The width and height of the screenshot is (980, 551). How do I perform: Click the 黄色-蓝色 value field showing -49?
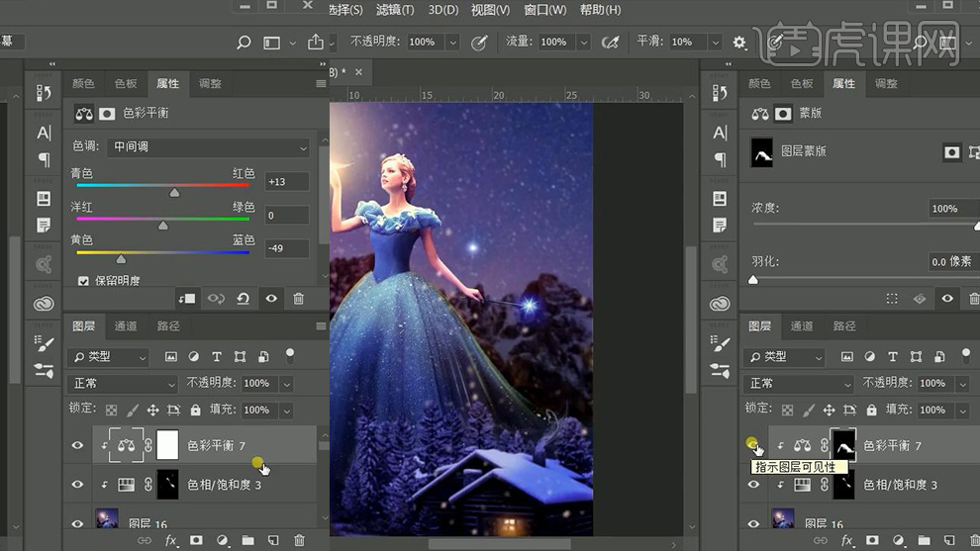[286, 248]
